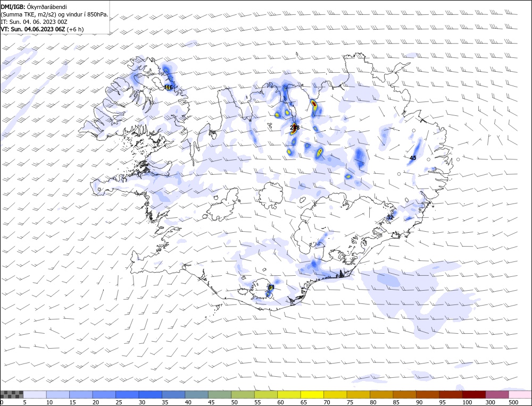Pick the swatch between 80 and 85
532x406 pixels.
point(381,394)
